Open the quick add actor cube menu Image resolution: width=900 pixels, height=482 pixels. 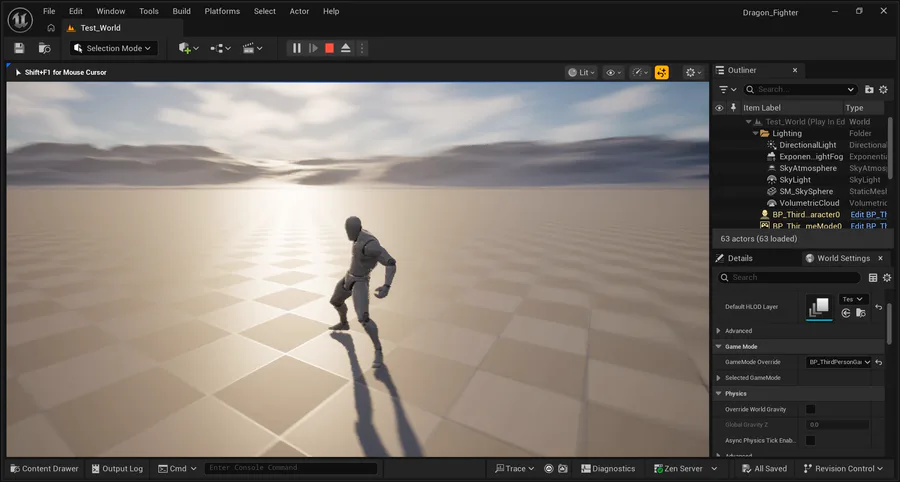pyautogui.click(x=188, y=48)
